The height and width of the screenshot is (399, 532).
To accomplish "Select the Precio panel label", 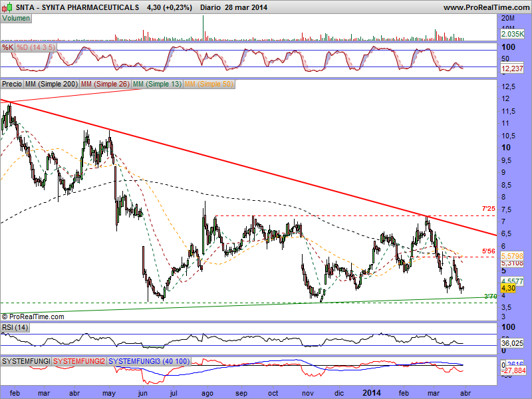I will (12, 84).
